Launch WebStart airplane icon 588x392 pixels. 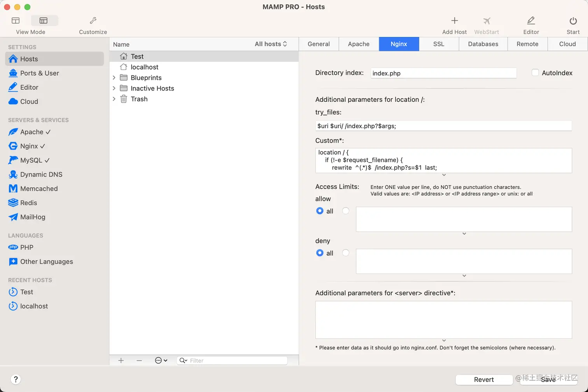click(486, 21)
